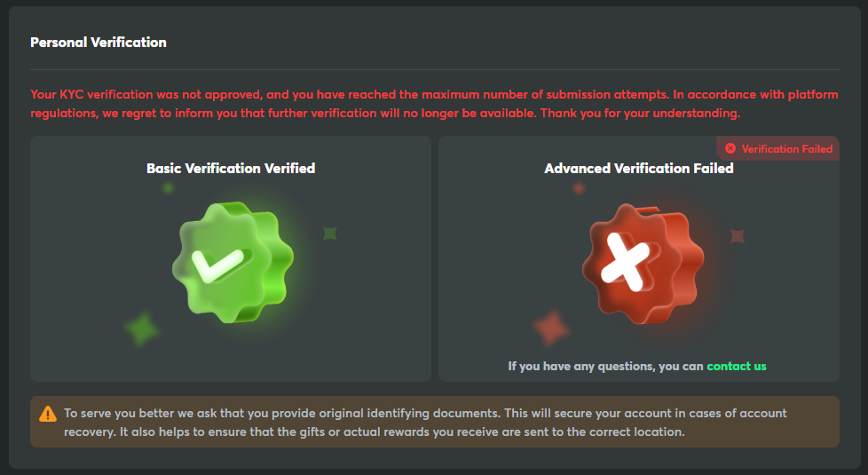The height and width of the screenshot is (475, 868).
Task: Click the Verification Failed status tag text
Action: pyautogui.click(x=786, y=149)
